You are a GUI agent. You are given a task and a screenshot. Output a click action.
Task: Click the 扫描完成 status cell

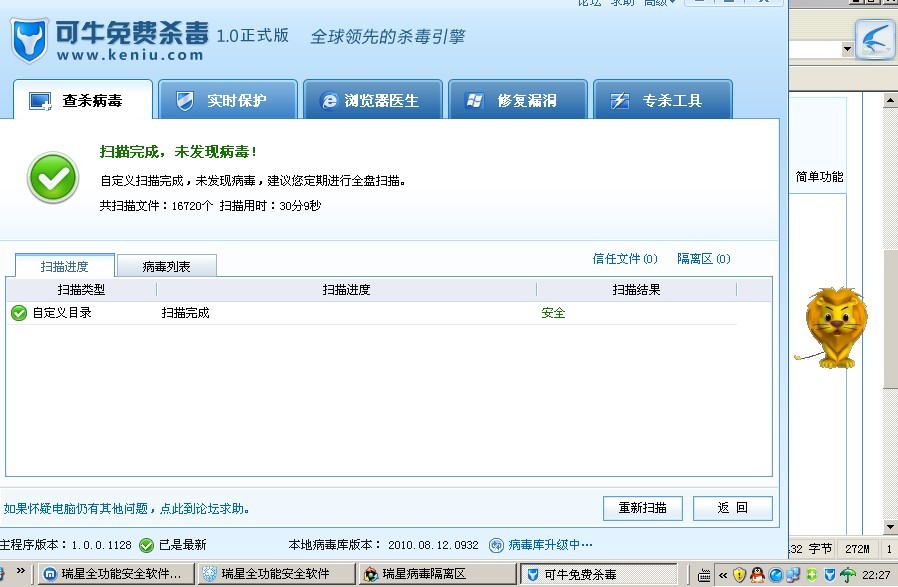(x=186, y=313)
